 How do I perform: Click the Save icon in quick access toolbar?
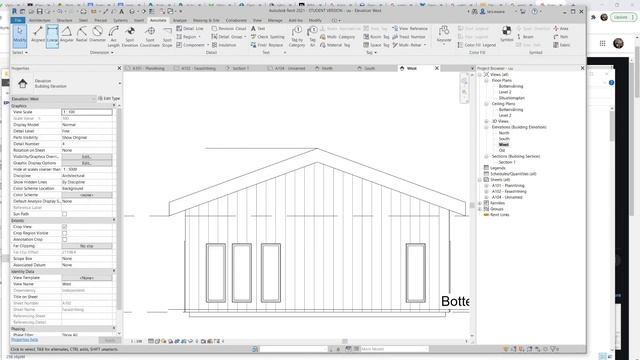coord(40,11)
